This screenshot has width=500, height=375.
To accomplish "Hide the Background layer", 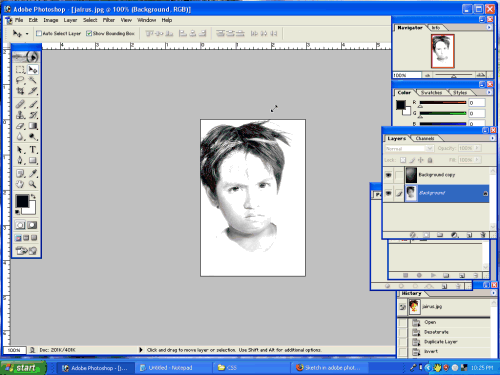I will pyautogui.click(x=388, y=193).
